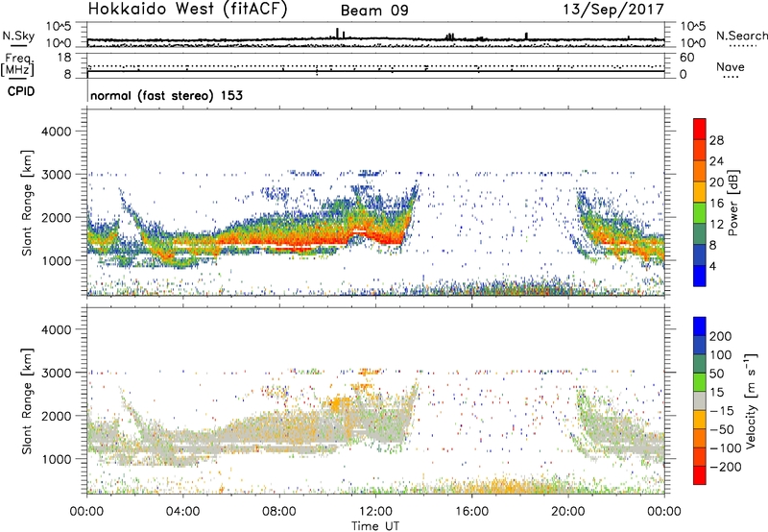
Task: Click the sky-noise spike near 18:15 UT
Action: pyautogui.click(x=526, y=36)
